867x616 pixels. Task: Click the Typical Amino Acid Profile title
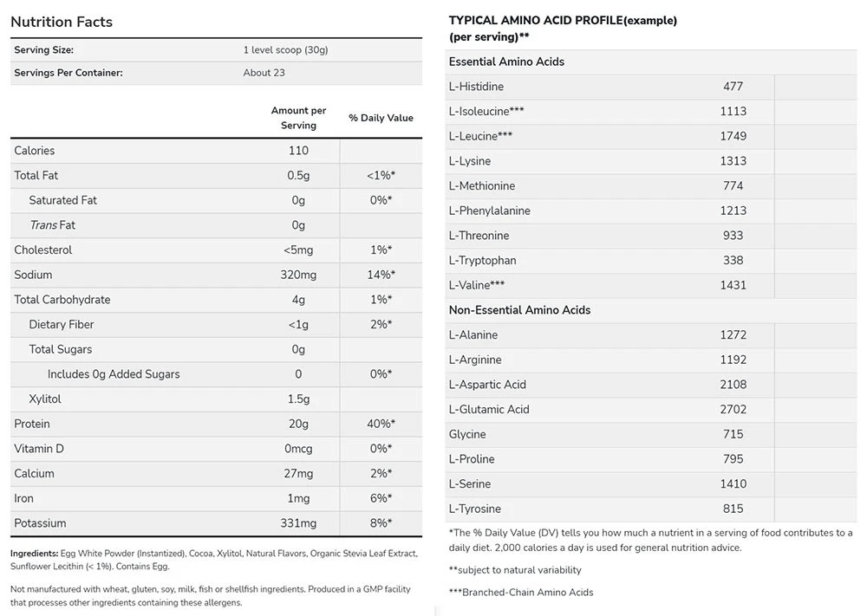(x=563, y=20)
